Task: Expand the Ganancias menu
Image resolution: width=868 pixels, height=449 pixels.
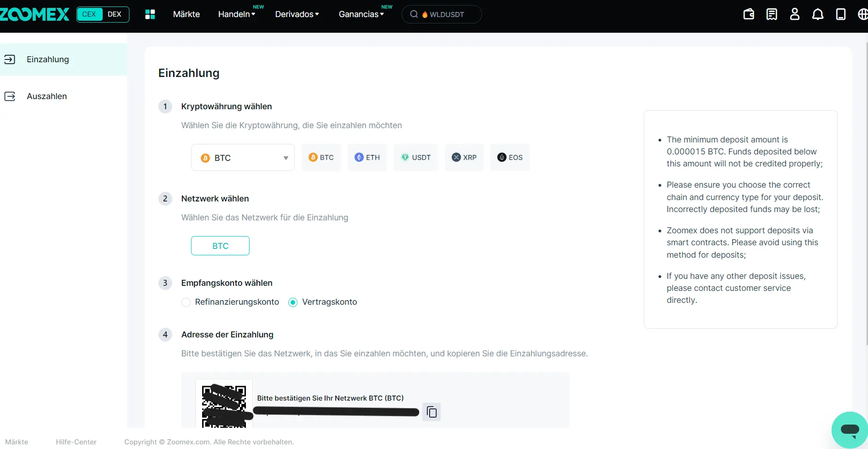Action: (x=361, y=14)
